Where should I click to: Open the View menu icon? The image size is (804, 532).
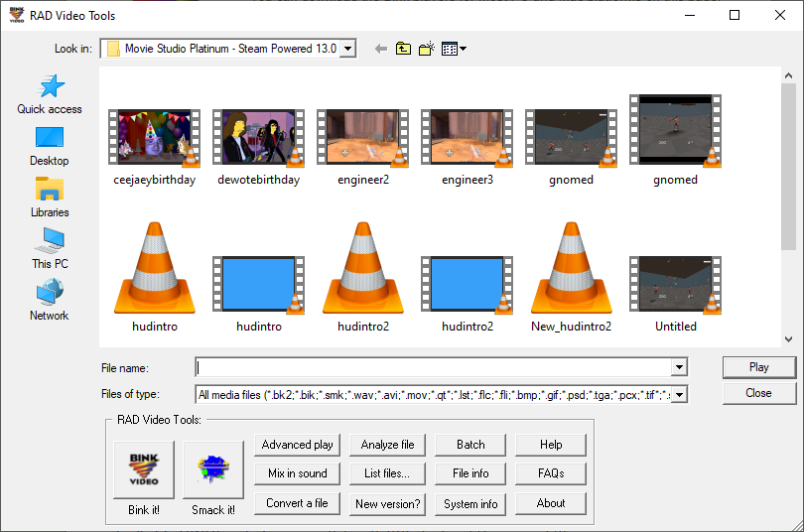pyautogui.click(x=454, y=49)
